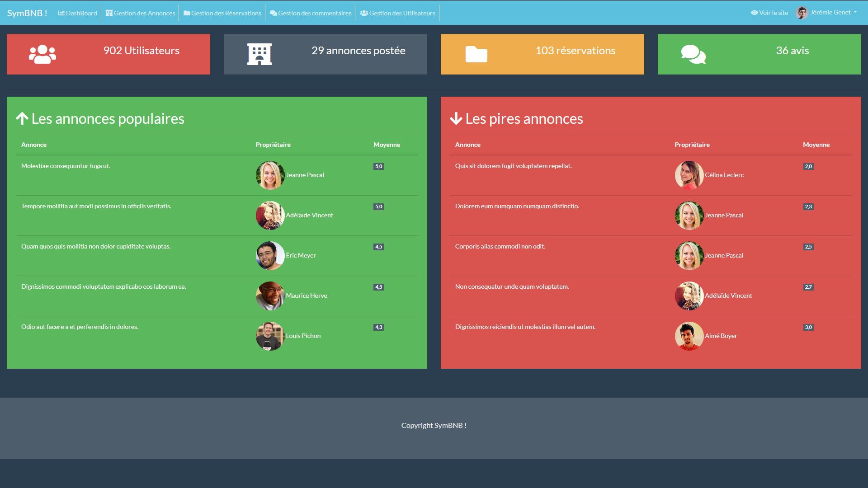Click the speech bubbles icon in avis card
This screenshot has width=868, height=488.
coord(693,54)
